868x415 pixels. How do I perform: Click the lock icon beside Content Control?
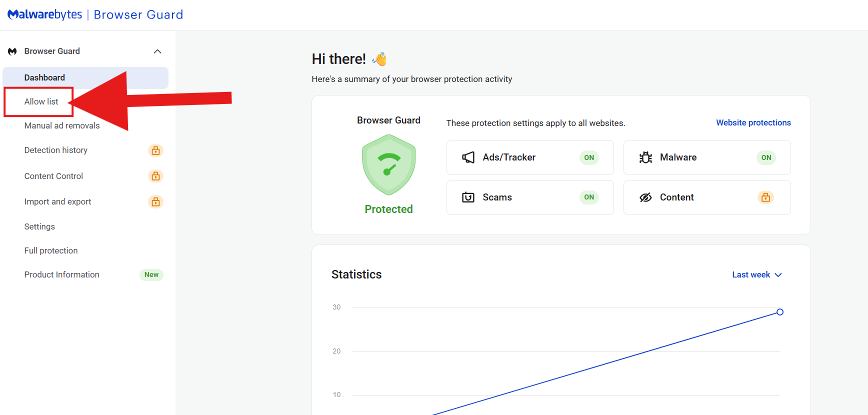[156, 176]
